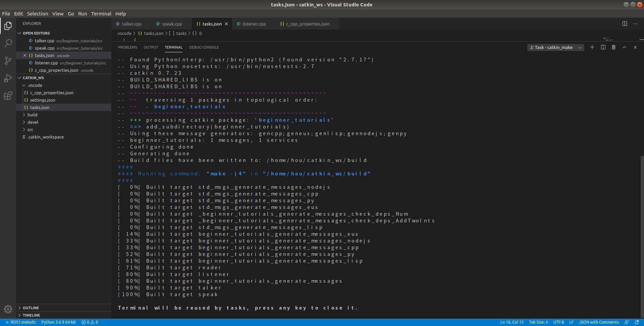Kill terminal with trash icon
The width and height of the screenshot is (644, 326).
click(x=614, y=47)
